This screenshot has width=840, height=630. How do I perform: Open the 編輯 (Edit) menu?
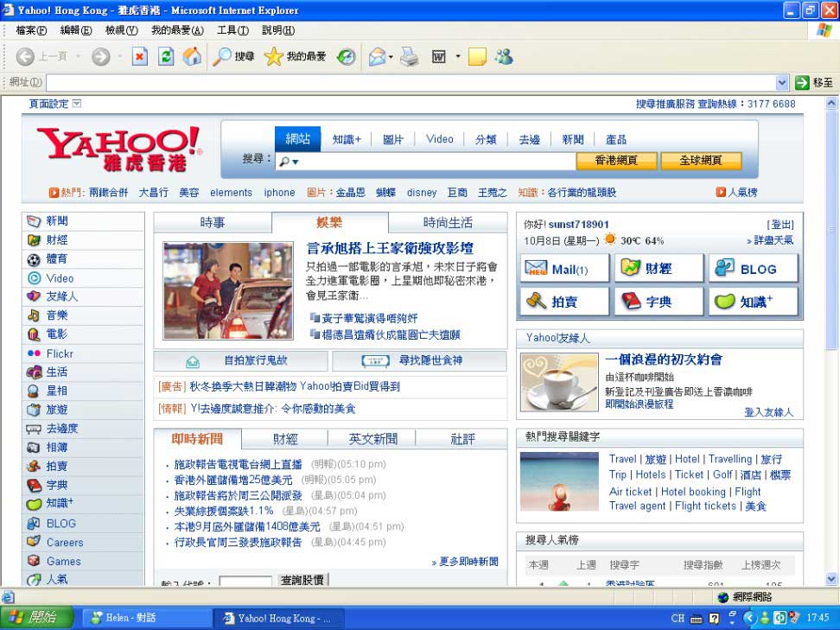pyautogui.click(x=76, y=30)
